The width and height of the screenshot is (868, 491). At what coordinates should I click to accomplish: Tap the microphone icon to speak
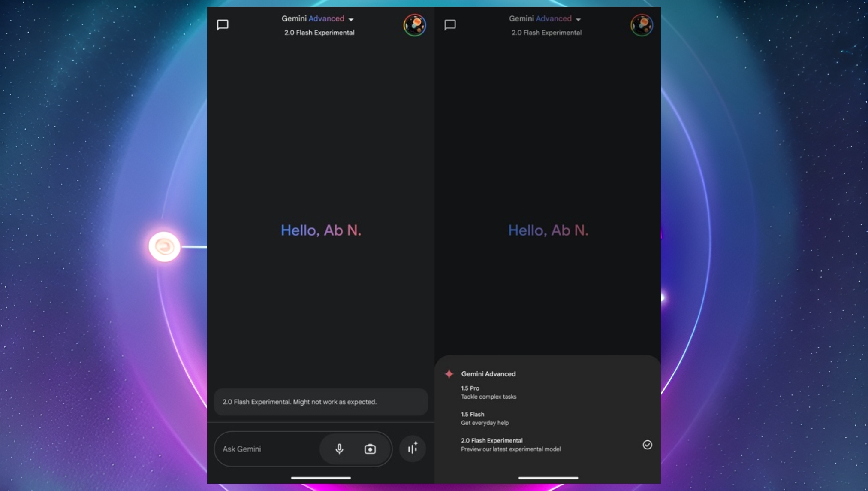[339, 449]
